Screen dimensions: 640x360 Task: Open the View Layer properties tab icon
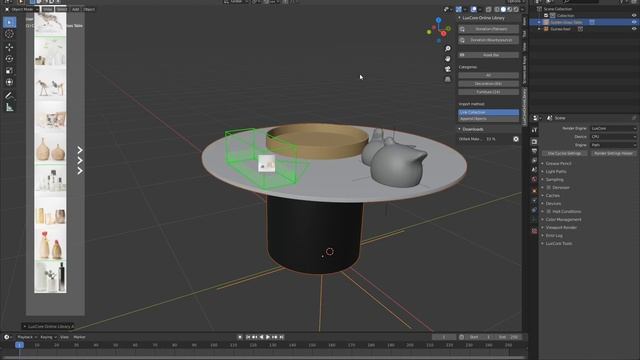point(534,160)
